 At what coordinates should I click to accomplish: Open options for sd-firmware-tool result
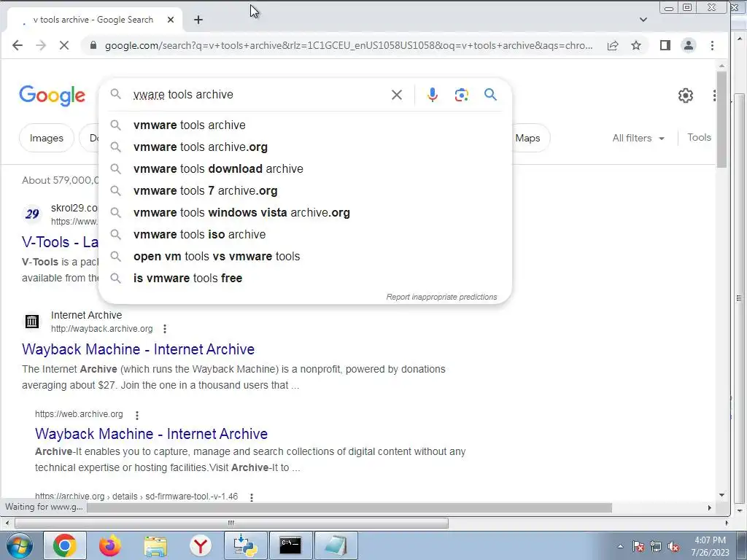click(252, 497)
